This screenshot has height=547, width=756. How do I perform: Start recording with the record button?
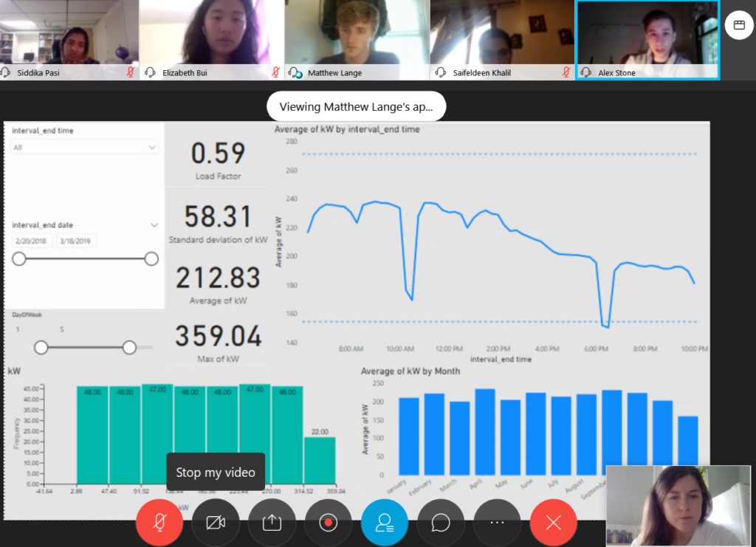pyautogui.click(x=328, y=523)
